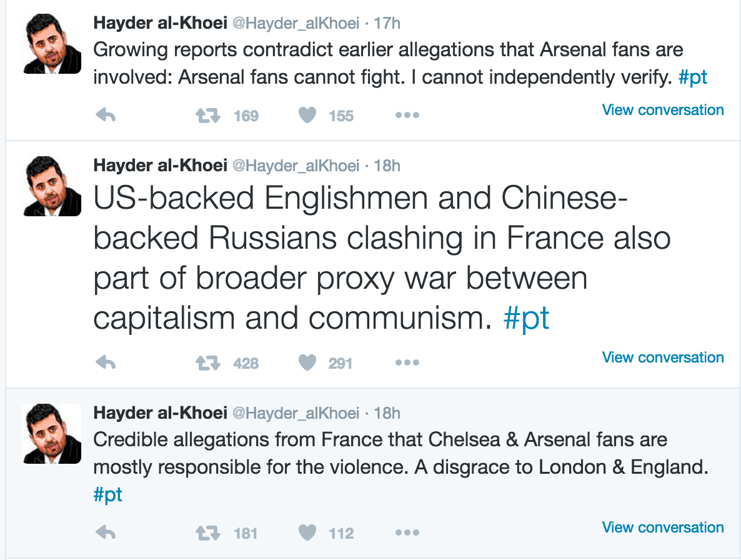Screen dimensions: 741x560
Task: Open more options on the proxy war tweet
Action: pos(407,363)
